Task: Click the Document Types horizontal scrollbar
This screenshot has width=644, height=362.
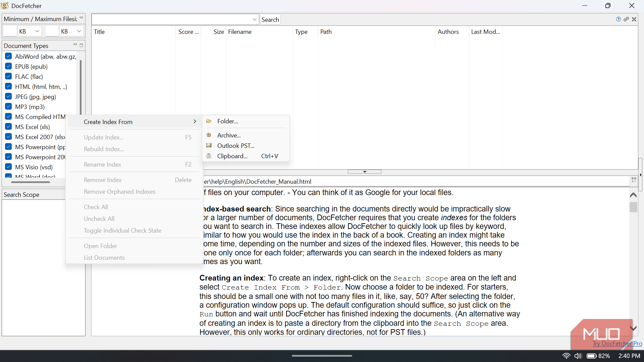Action: 31,182
